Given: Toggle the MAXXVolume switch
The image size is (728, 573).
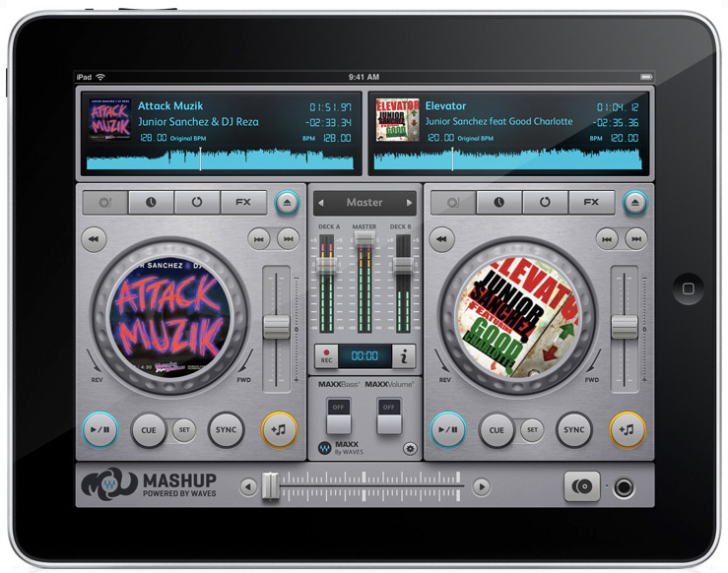Looking at the screenshot, I should coord(389,415).
